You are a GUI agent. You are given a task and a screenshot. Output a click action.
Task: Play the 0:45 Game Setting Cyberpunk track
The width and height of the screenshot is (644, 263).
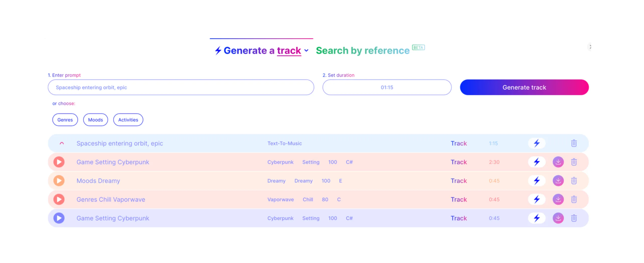pyautogui.click(x=59, y=218)
